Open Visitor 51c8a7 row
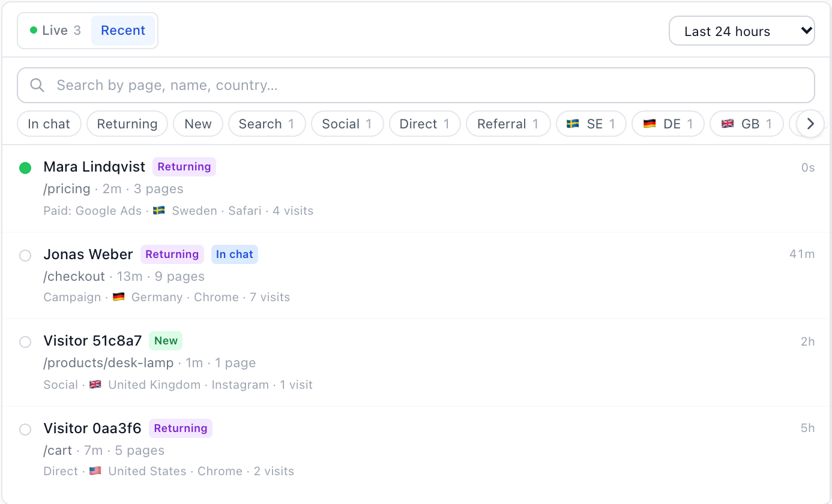Viewport: 832px width, 504px height. [416, 362]
